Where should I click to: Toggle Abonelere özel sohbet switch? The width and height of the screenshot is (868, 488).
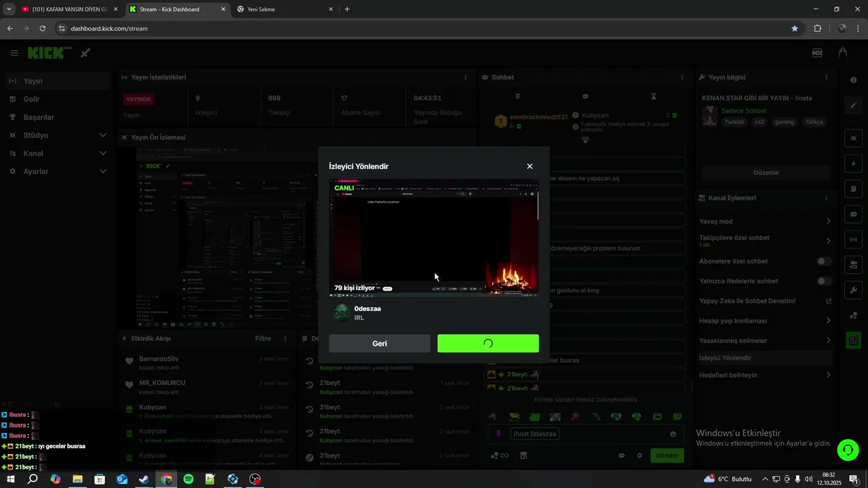point(824,261)
